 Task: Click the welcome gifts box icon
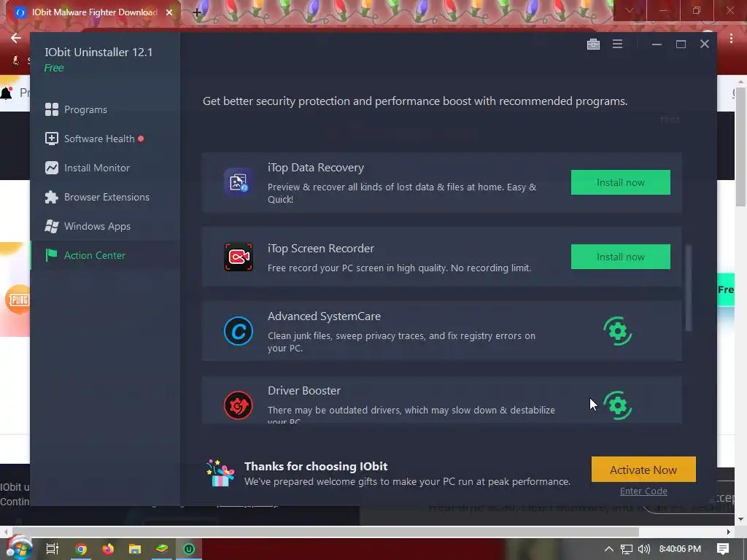coord(220,472)
